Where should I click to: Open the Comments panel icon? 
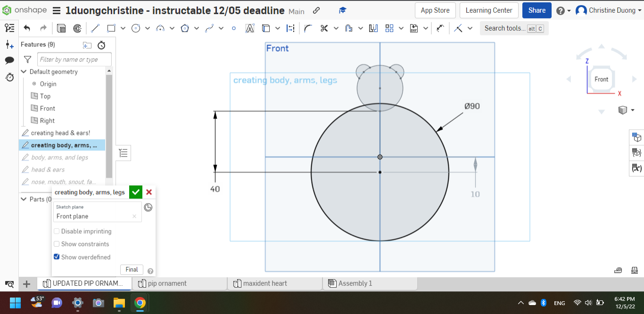point(9,60)
